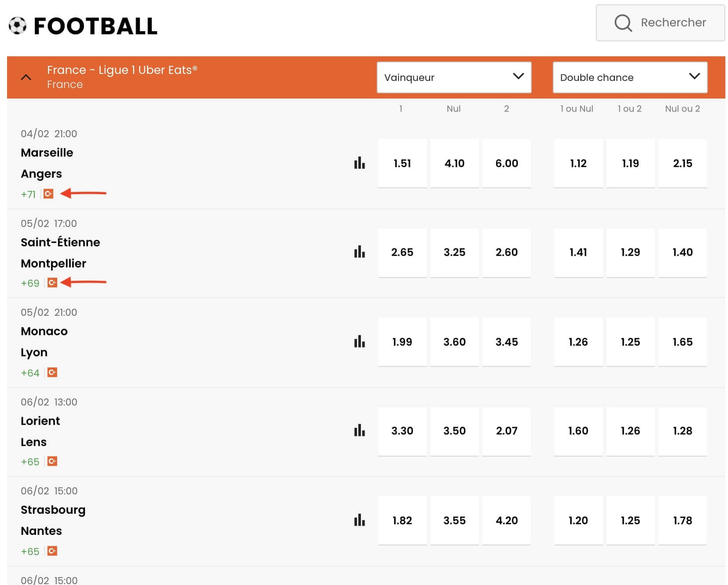Click the Rechercher search field
Screen dimensions: 728x585
(660, 23)
